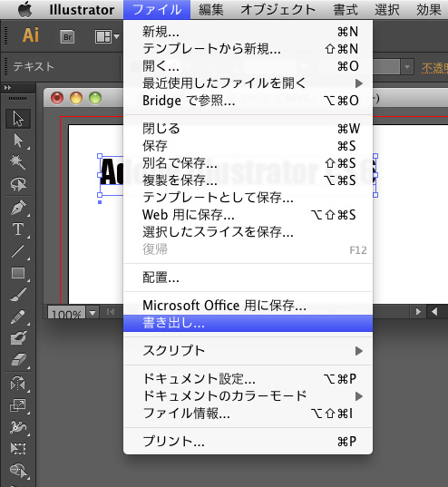The image size is (448, 487).
Task: Choose 開く... menu item
Action: coord(248,66)
